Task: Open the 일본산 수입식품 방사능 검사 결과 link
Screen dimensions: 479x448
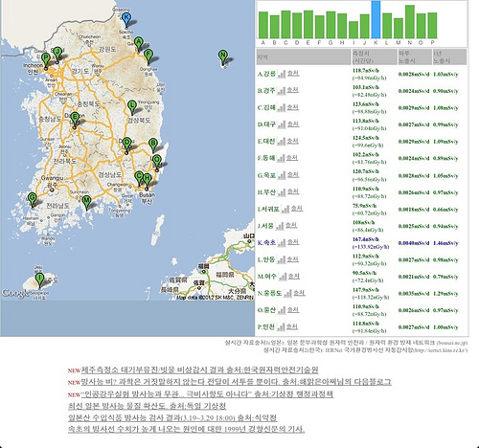Action: [172, 417]
